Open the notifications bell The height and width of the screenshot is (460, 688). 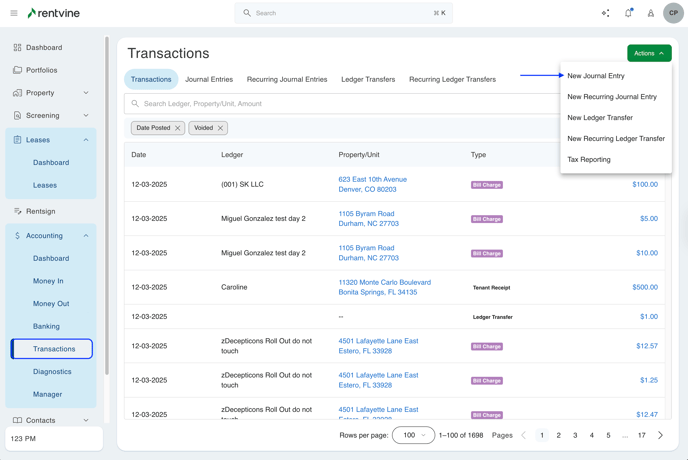[x=628, y=13]
